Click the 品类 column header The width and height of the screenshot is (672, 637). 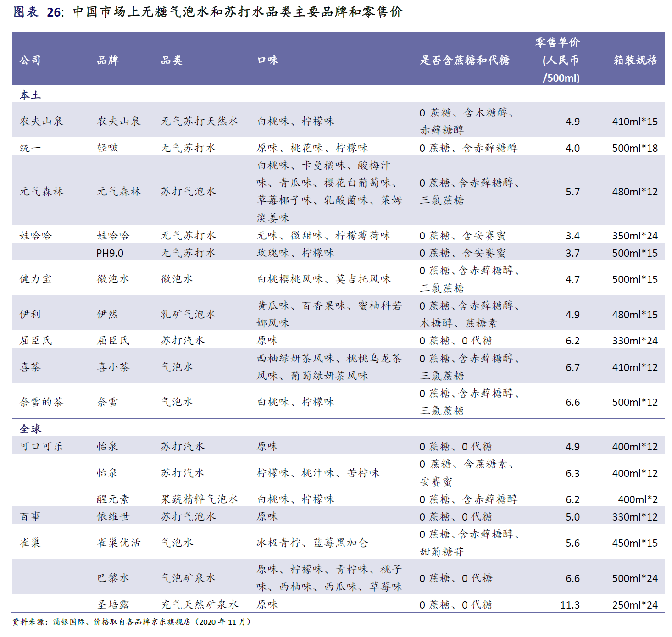(172, 60)
